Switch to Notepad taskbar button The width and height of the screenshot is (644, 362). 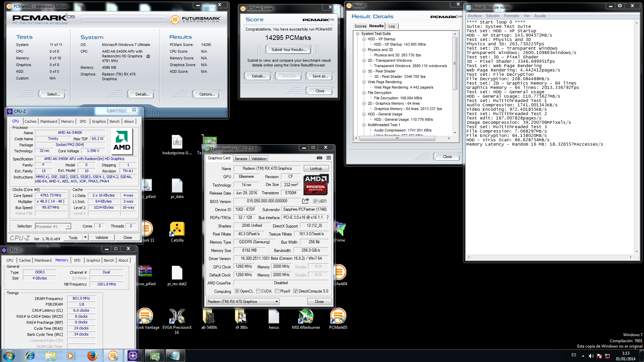tap(175, 356)
